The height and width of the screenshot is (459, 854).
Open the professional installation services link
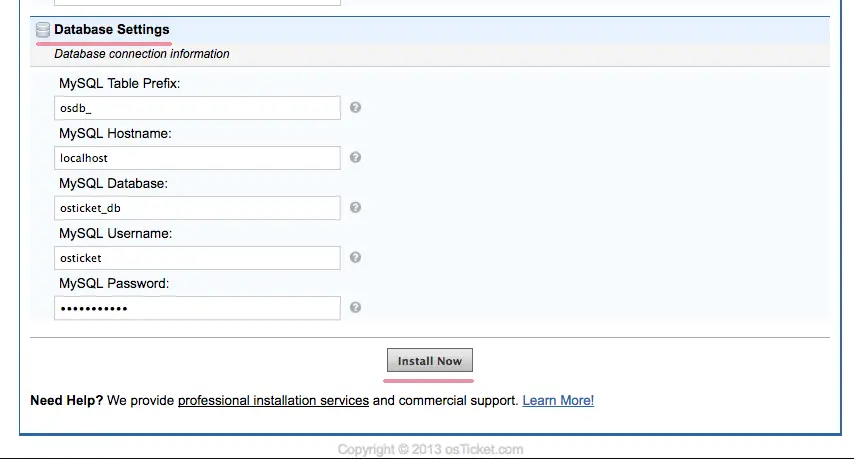[273, 401]
